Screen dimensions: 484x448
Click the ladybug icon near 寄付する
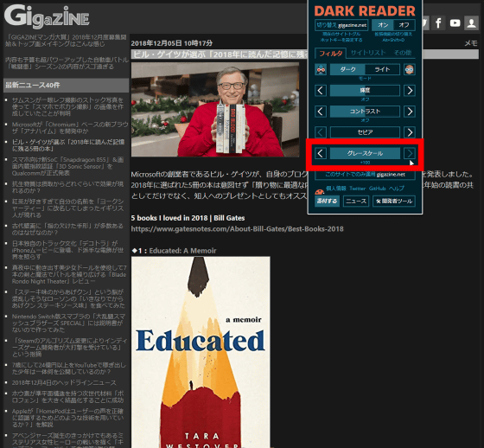point(319,191)
